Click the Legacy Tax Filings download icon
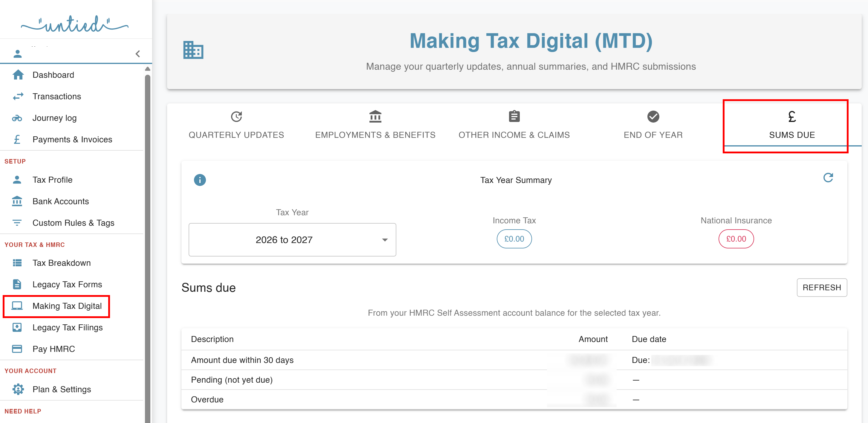The image size is (868, 423). 17,328
